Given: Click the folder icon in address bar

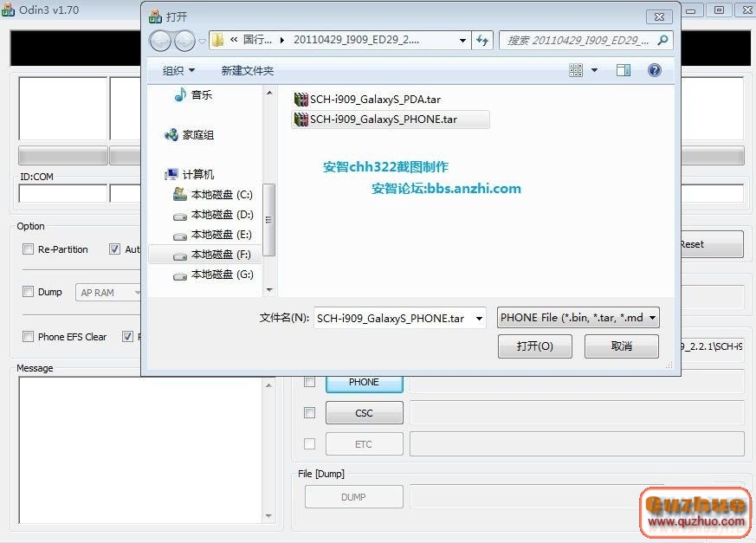Looking at the screenshot, I should 218,40.
